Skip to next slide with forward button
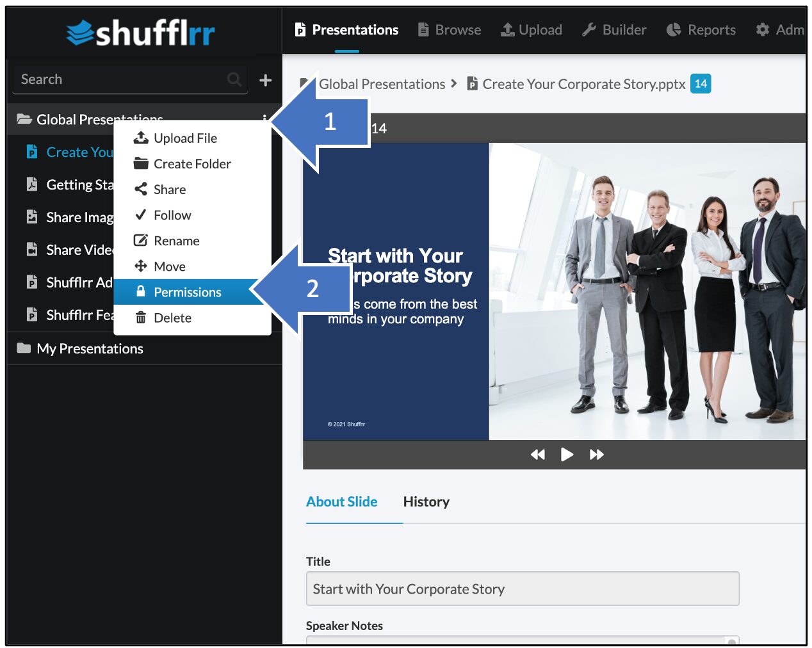 click(597, 455)
